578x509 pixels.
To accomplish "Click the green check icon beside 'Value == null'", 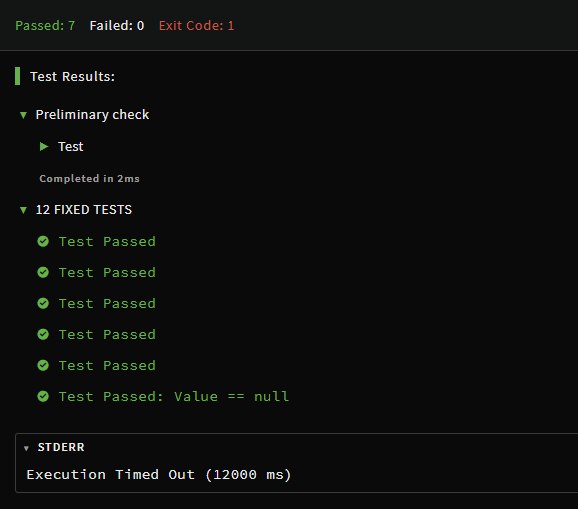I will pyautogui.click(x=43, y=396).
